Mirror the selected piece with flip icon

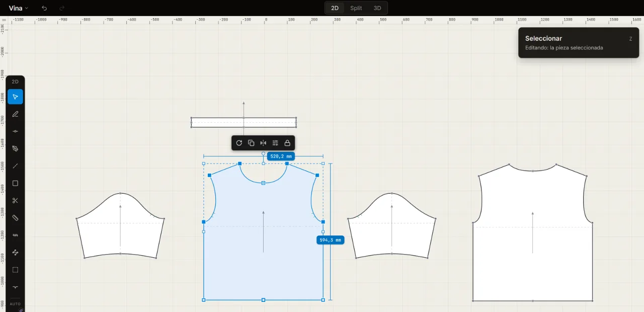(263, 143)
